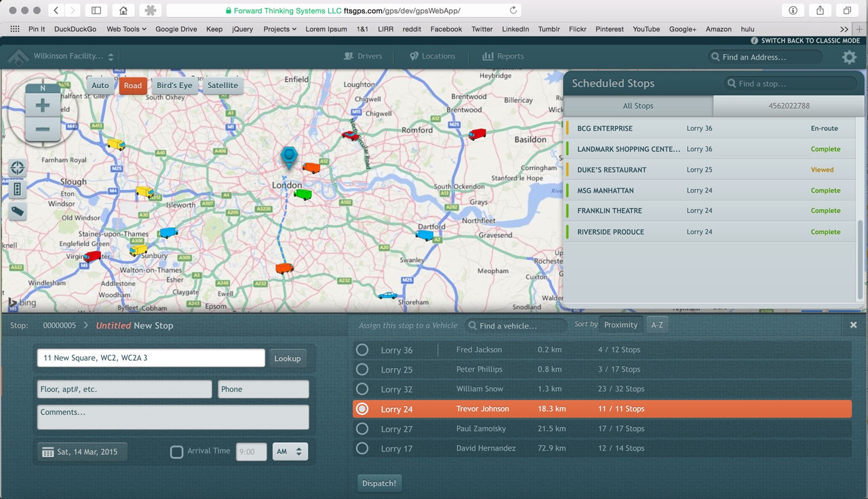868x499 pixels.
Task: Click the Safari share icon
Action: tap(820, 10)
